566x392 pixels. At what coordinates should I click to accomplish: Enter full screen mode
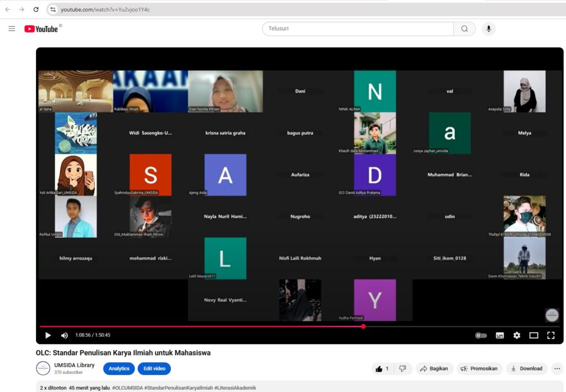coord(551,335)
